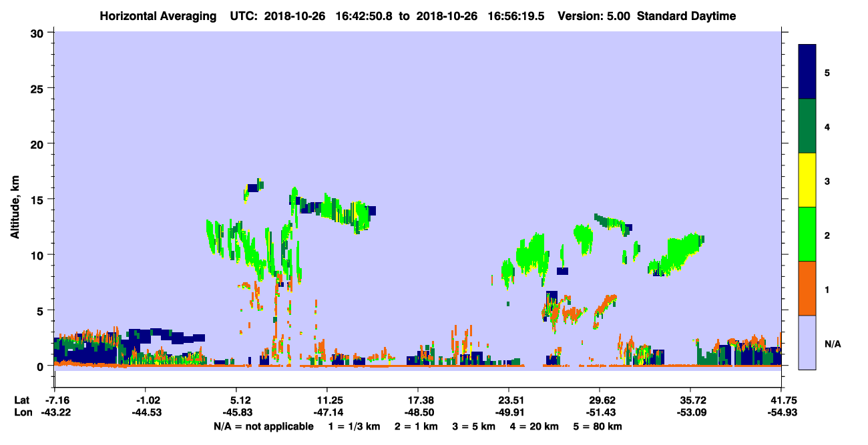This screenshot has width=868, height=445.
Task: Click the orange 1/3 km legend swatch
Action: point(807,288)
